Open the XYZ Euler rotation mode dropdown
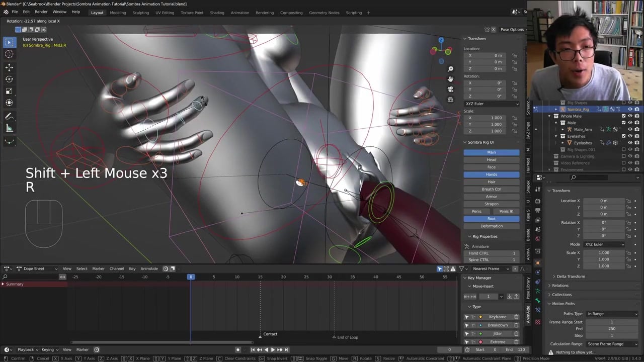644x362 pixels. (x=491, y=104)
